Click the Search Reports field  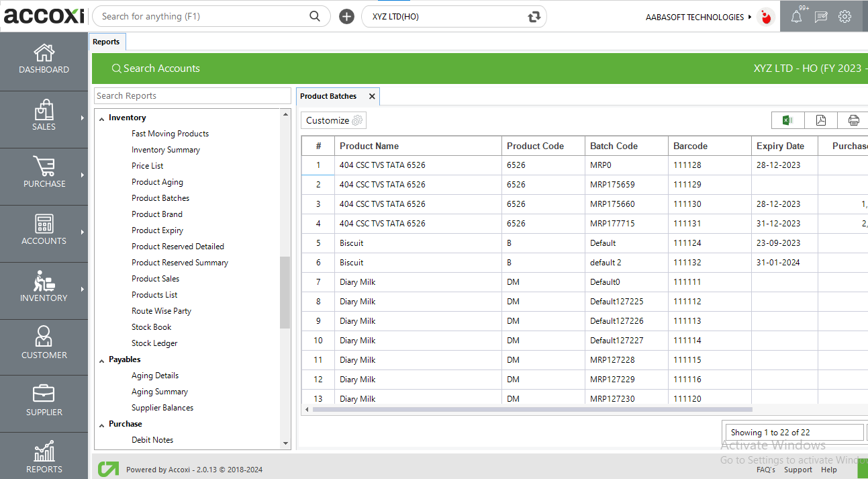tap(193, 96)
